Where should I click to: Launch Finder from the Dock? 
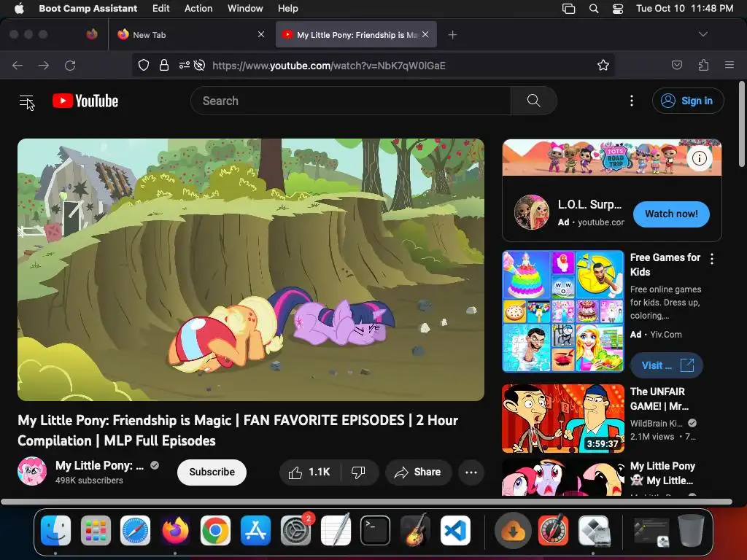point(55,530)
